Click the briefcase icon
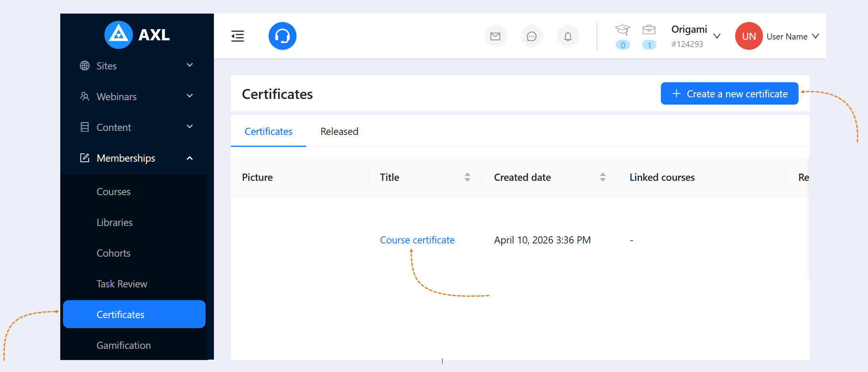Screen dimensions: 868x372 (649, 30)
